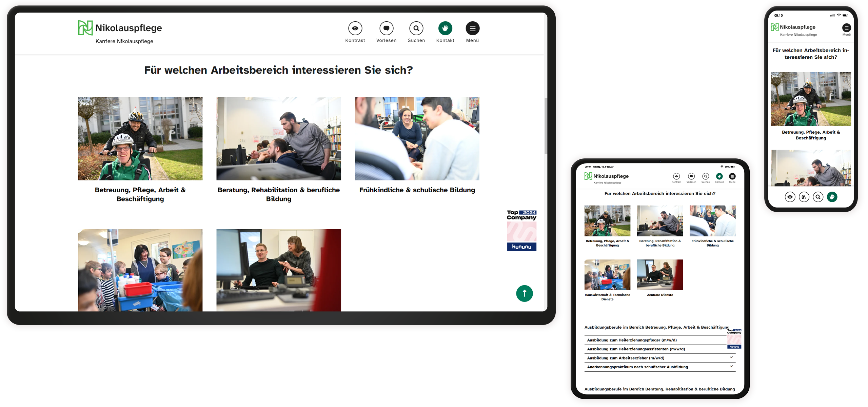Click the eye contrast icon on phone footer
868x407 pixels.
click(790, 197)
